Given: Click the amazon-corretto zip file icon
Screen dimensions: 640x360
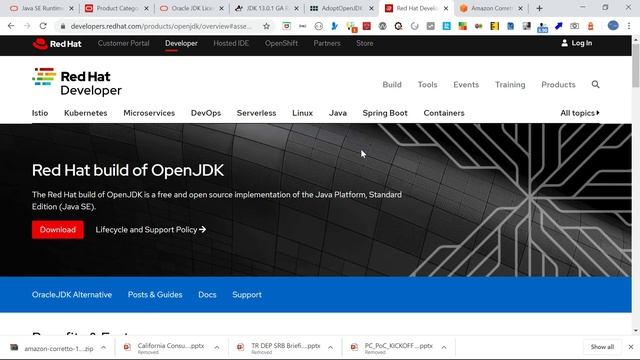Looking at the screenshot, I should click(14, 348).
